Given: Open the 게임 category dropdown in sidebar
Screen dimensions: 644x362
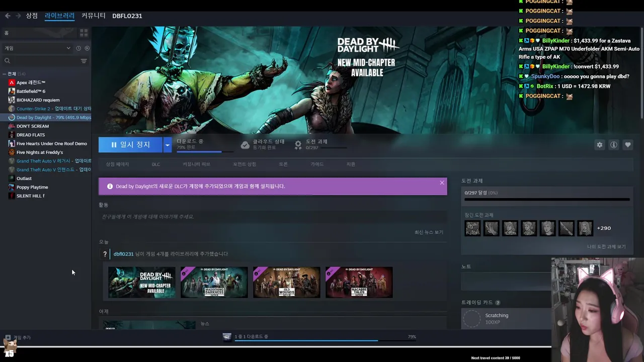Looking at the screenshot, I should 38,48.
